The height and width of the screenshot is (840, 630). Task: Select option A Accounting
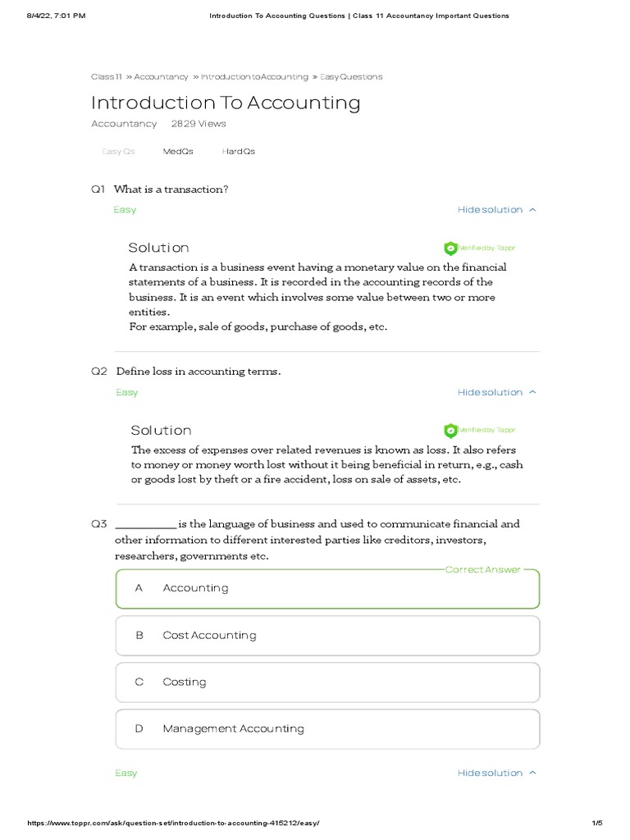point(327,588)
